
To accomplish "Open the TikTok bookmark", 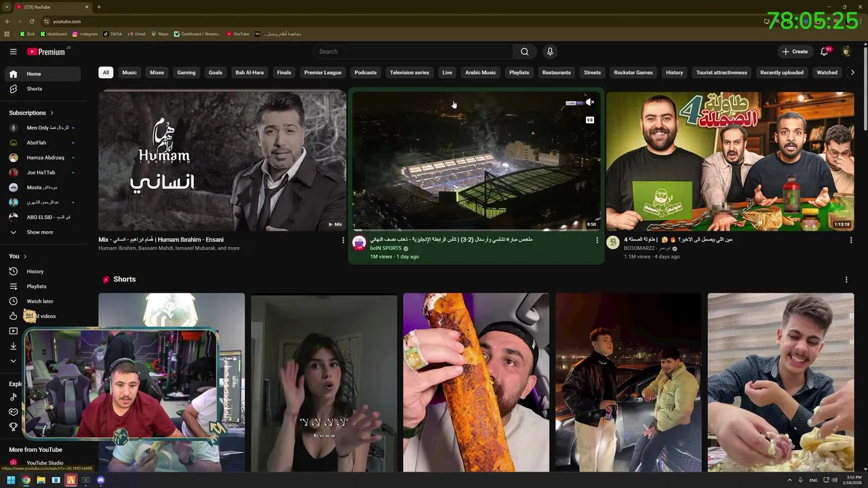I will coord(113,34).
